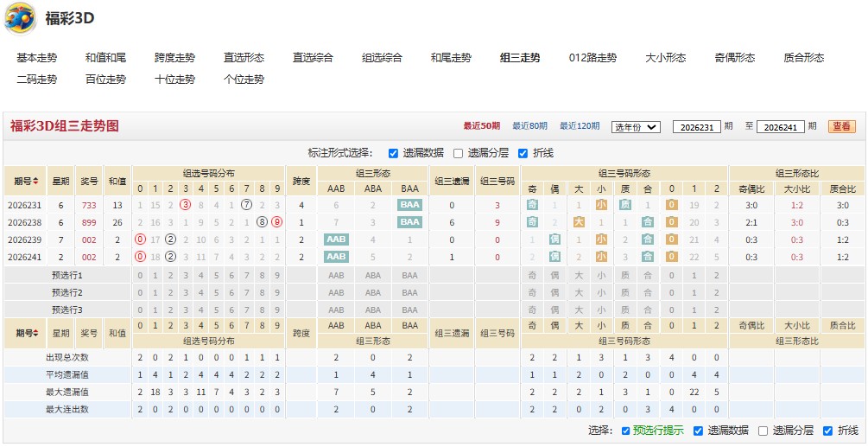Open the 选年份 dropdown
This screenshot has height=447, width=868.
click(x=636, y=127)
